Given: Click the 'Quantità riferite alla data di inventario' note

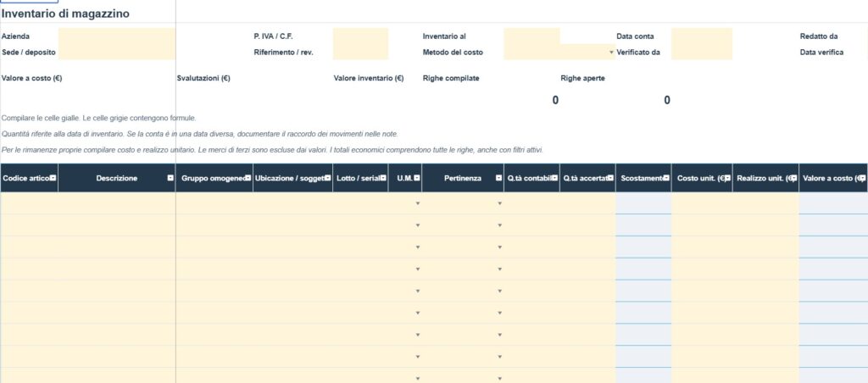Looking at the screenshot, I should click(199, 134).
